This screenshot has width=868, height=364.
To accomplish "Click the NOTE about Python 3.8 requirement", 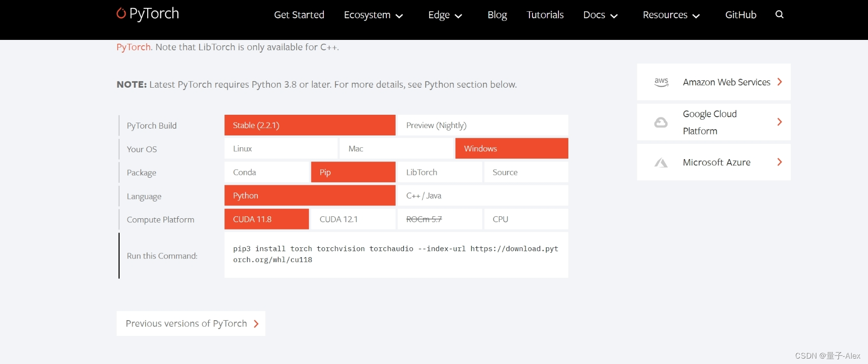I will click(317, 85).
